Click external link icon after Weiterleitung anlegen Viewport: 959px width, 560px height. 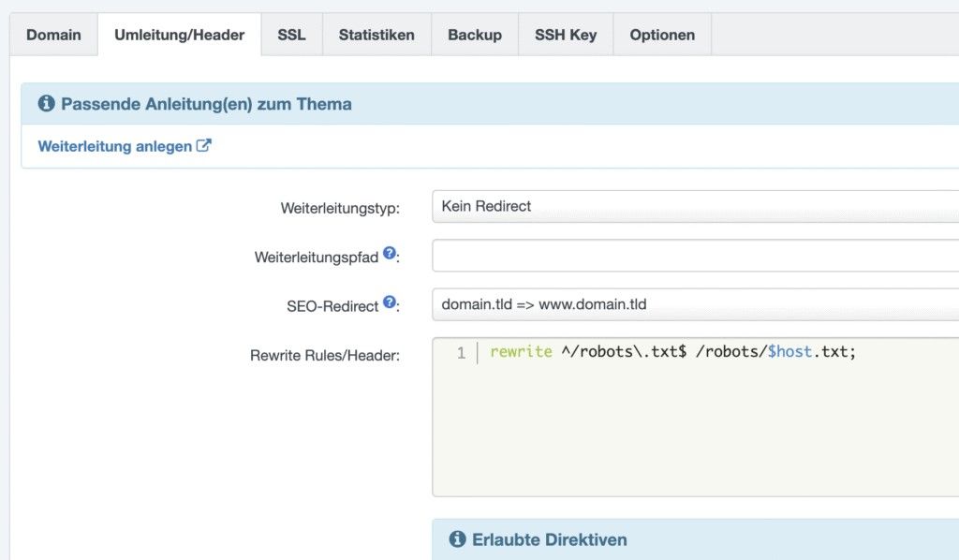pyautogui.click(x=203, y=146)
